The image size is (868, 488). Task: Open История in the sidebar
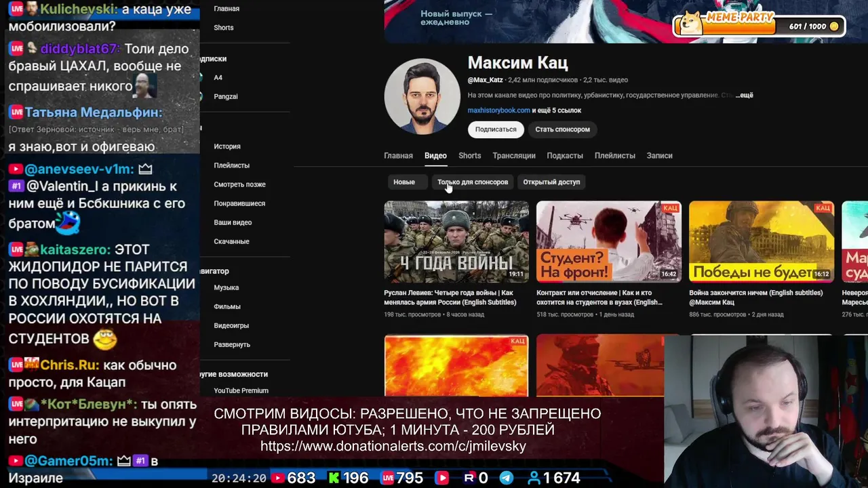tap(227, 146)
